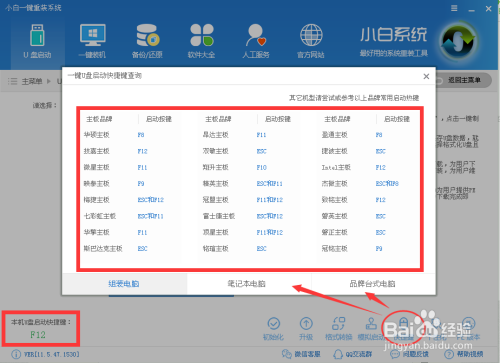
Task: Switch to the 品牌台式电脑 tab
Action: [x=373, y=284]
